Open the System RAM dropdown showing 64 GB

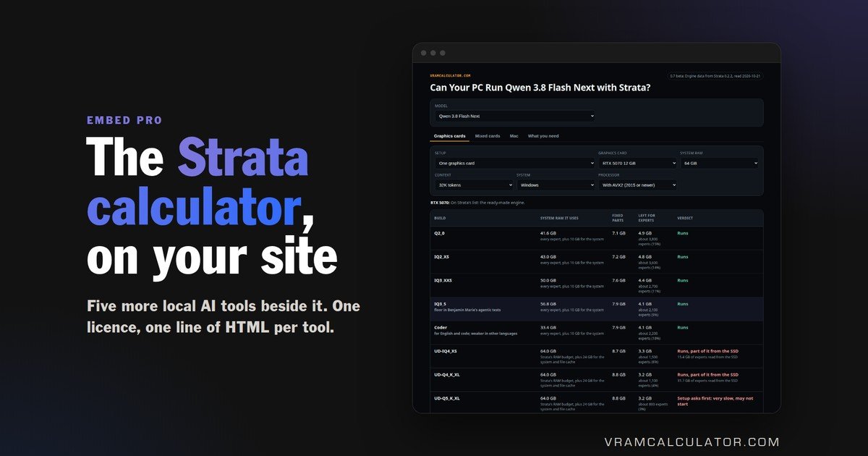coord(719,164)
